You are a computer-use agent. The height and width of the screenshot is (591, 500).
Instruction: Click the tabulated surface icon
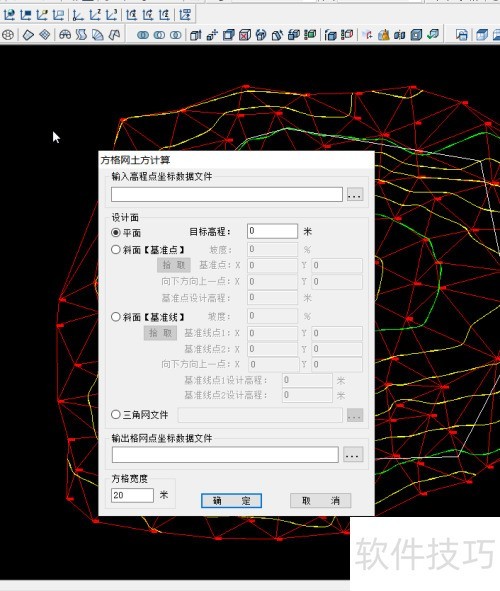pos(81,35)
